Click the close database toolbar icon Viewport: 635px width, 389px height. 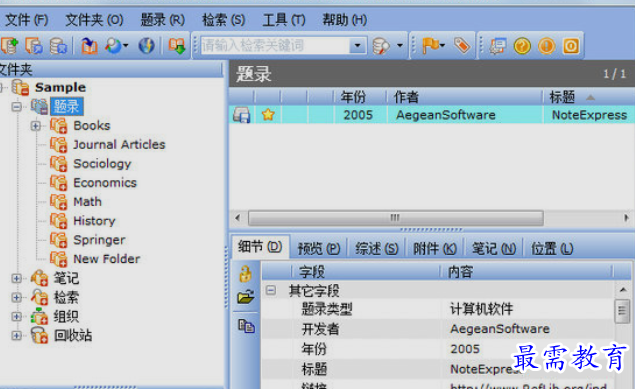[58, 45]
